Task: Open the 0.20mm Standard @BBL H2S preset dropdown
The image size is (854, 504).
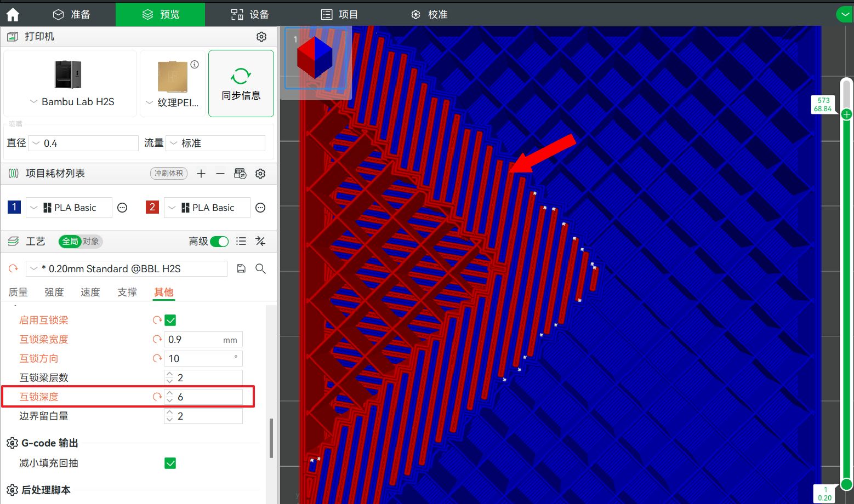Action: click(127, 268)
